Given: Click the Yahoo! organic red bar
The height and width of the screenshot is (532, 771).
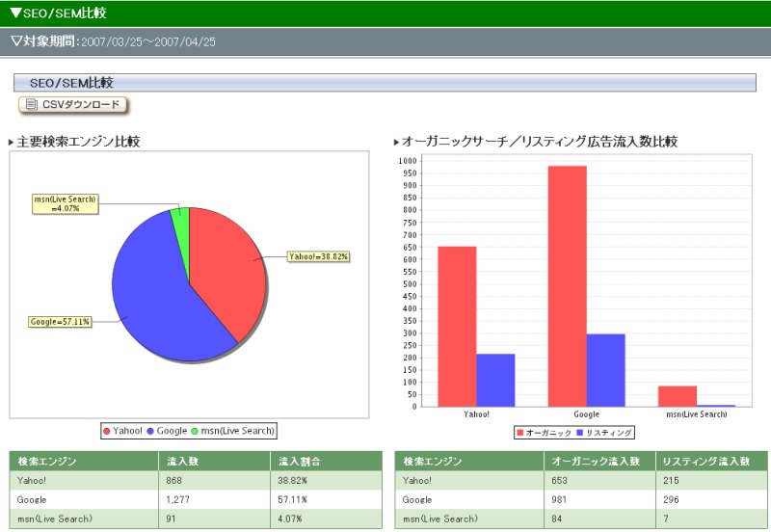Looking at the screenshot, I should [457, 327].
